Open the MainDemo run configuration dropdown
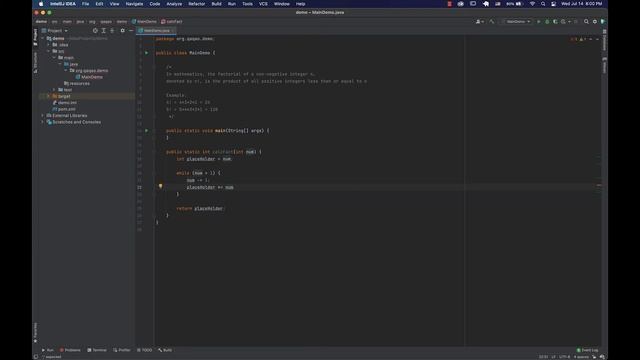The width and height of the screenshot is (640, 360). pos(518,21)
